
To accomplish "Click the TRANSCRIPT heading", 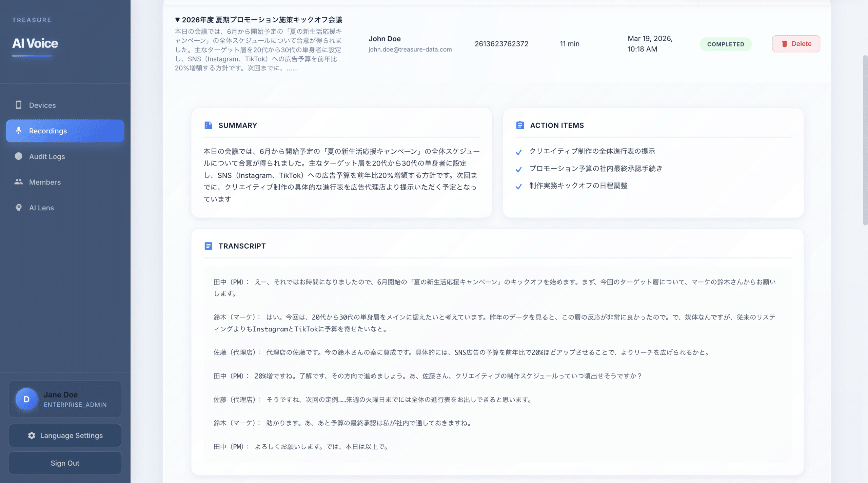I will [x=242, y=246].
